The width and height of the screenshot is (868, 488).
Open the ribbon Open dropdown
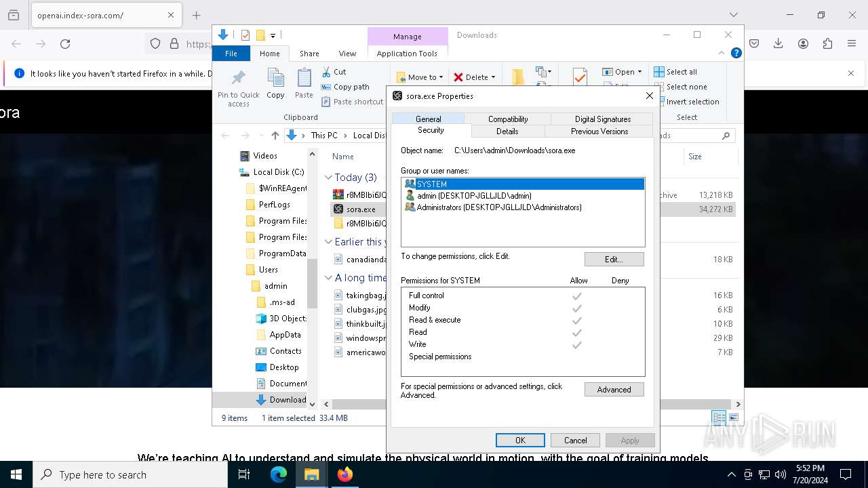pyautogui.click(x=622, y=72)
